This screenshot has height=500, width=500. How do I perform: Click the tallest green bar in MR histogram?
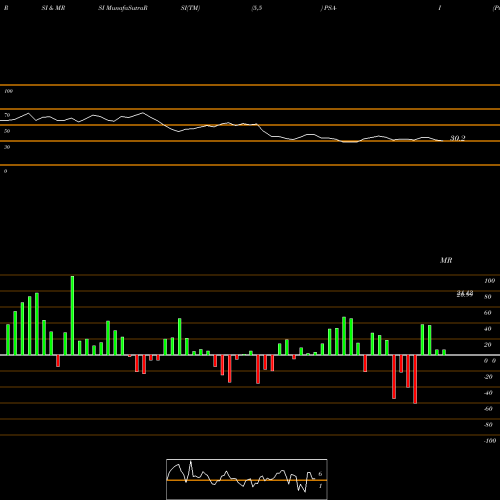point(72,315)
